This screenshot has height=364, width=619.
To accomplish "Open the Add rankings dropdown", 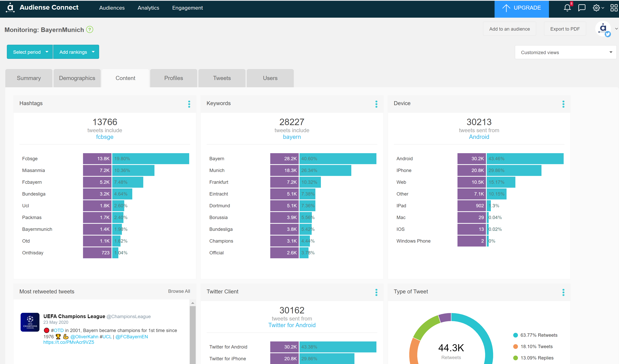I will (x=76, y=52).
